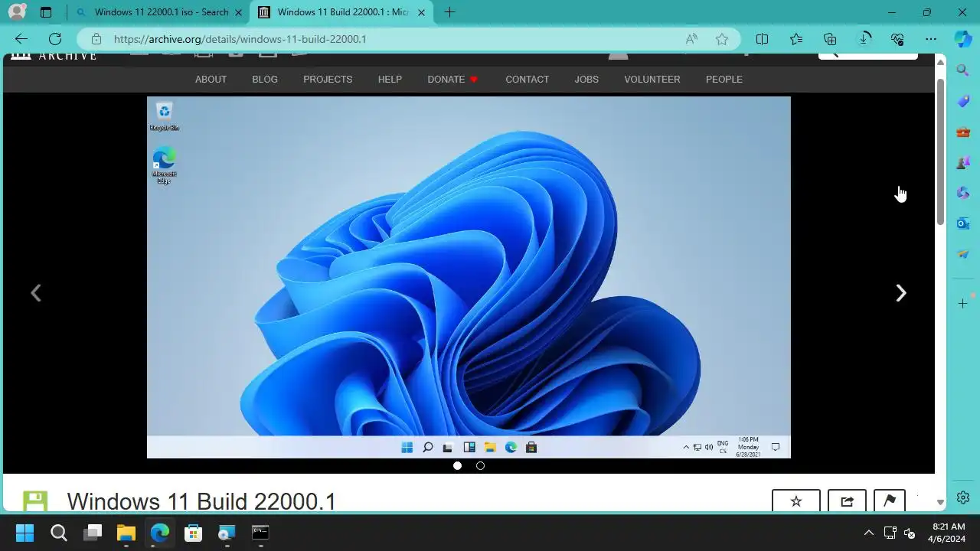Open the VOLUNTEER link

coord(652,80)
